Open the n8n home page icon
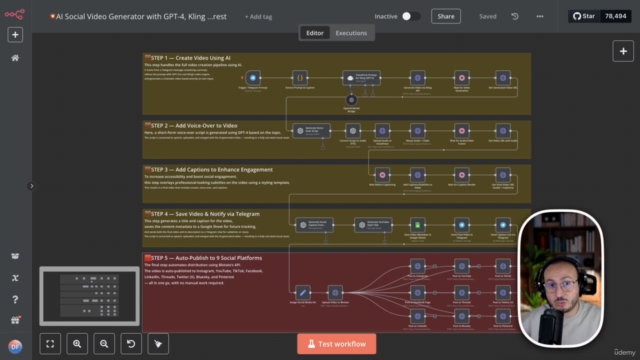Screen dimensions: 640x360 point(15,58)
